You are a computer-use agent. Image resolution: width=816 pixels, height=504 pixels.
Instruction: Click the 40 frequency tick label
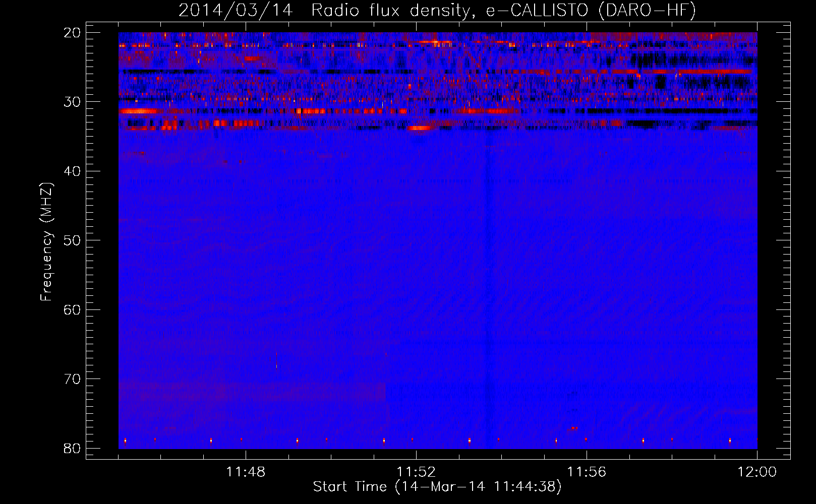[x=72, y=171]
